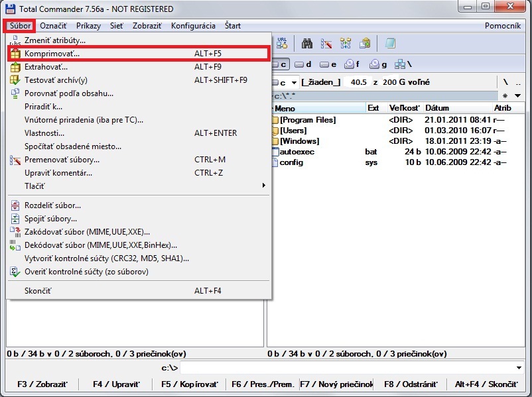
Task: Select drive d button in drive bar
Action: tap(303, 64)
